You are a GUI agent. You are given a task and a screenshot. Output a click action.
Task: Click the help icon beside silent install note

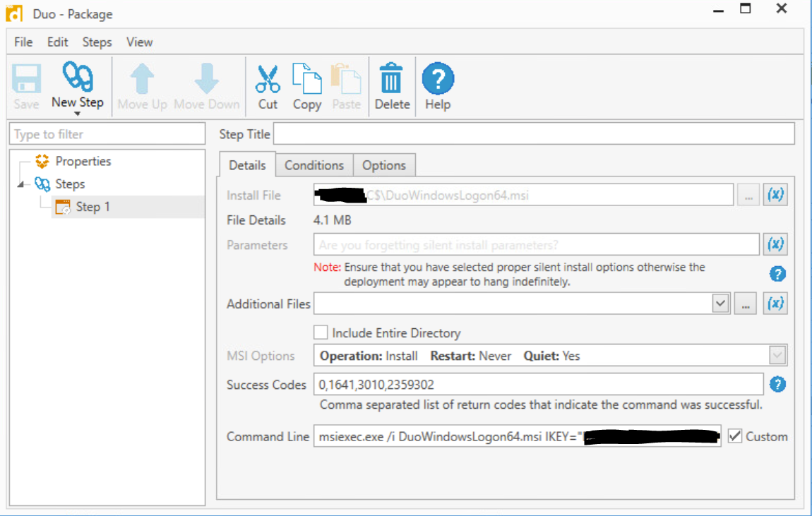[777, 274]
